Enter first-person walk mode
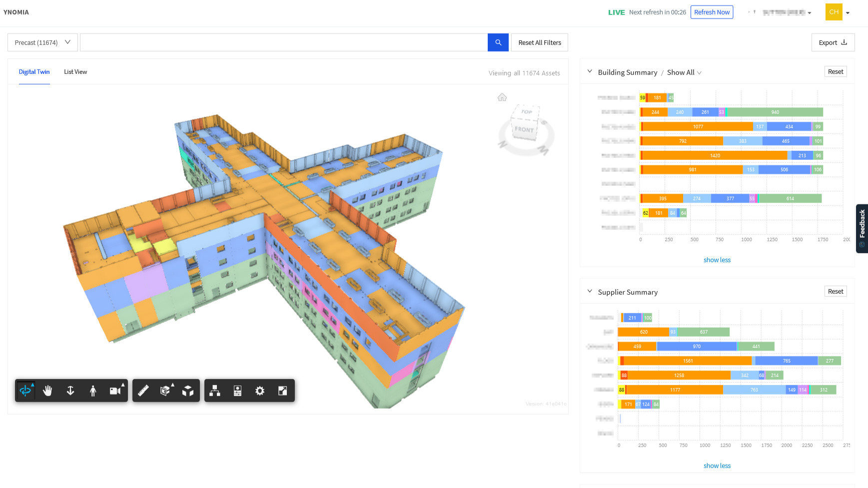The image size is (868, 488). pyautogui.click(x=93, y=391)
